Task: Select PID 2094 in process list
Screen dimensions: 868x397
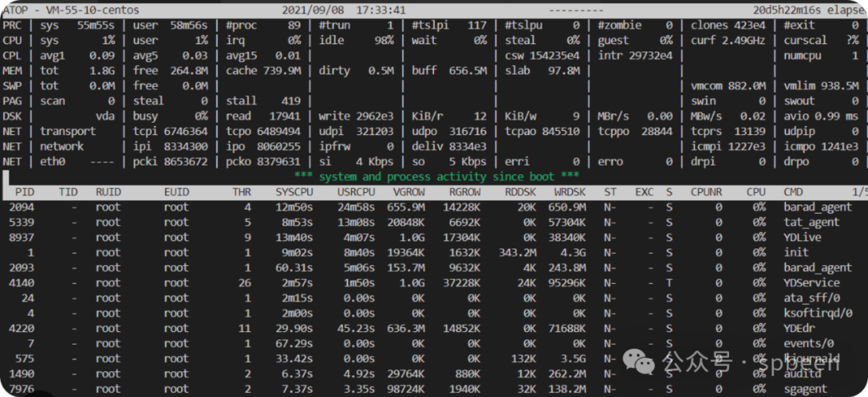Action: click(x=22, y=207)
